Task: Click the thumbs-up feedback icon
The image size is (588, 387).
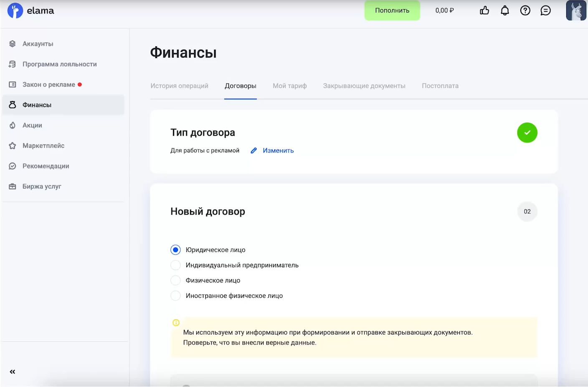Action: coord(484,10)
